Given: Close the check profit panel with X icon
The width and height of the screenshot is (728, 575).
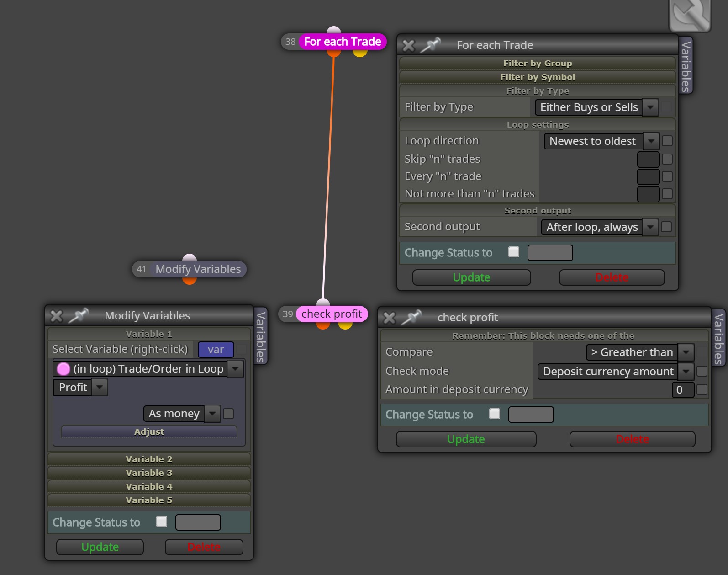Looking at the screenshot, I should [389, 318].
